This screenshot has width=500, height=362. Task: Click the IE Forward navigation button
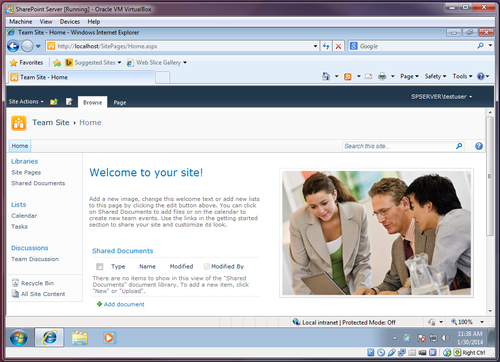(27, 46)
